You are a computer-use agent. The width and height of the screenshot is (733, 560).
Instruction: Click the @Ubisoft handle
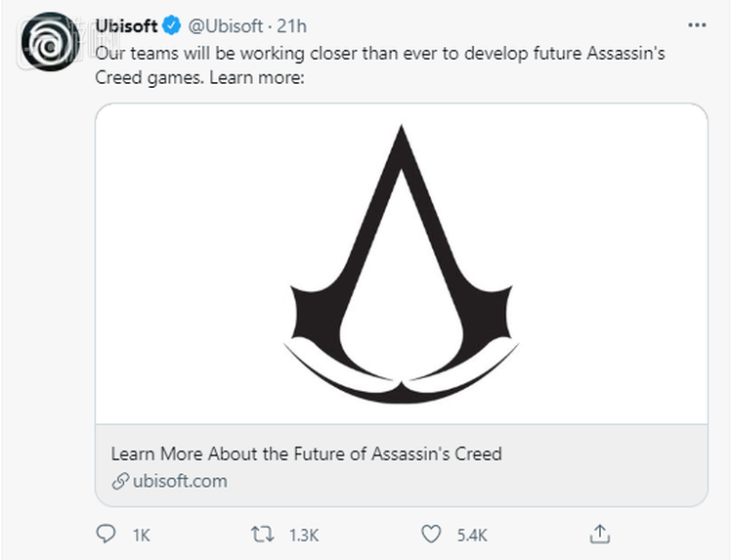226,25
